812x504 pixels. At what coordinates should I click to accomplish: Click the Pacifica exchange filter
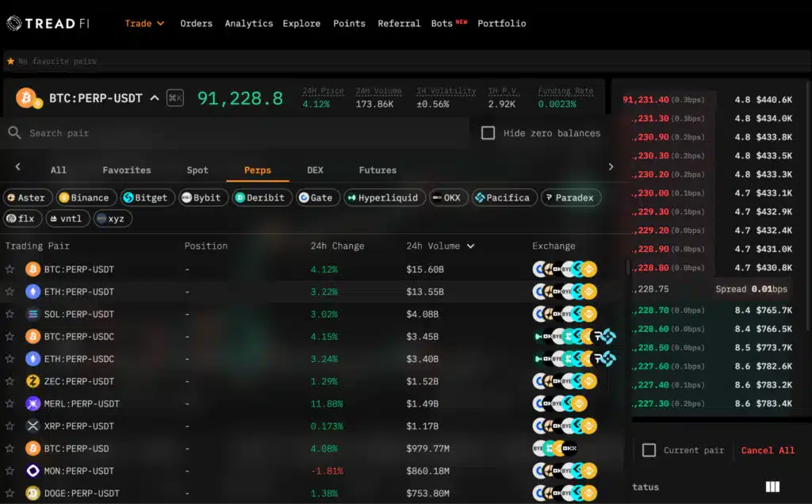coord(504,197)
